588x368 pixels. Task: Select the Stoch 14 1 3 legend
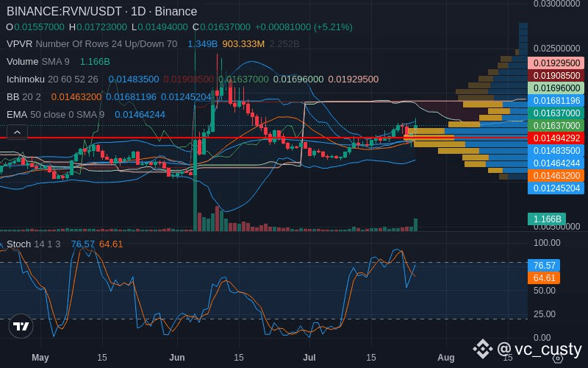pyautogui.click(x=33, y=244)
